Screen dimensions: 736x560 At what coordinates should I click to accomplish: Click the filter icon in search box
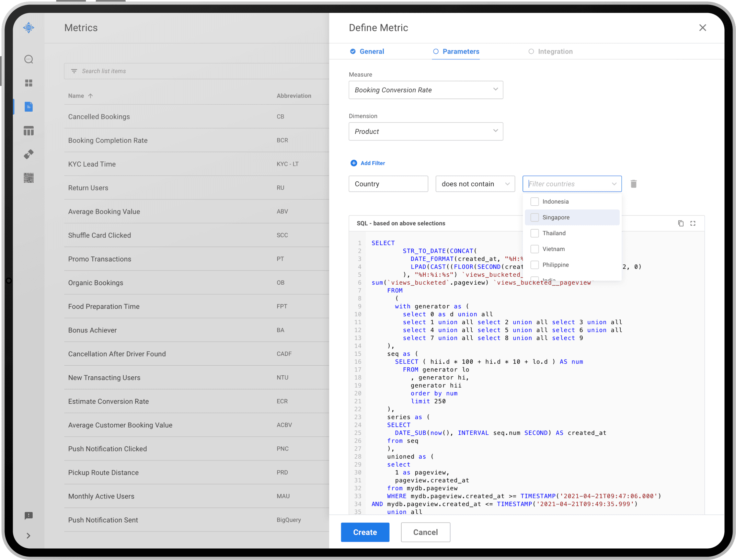[74, 71]
